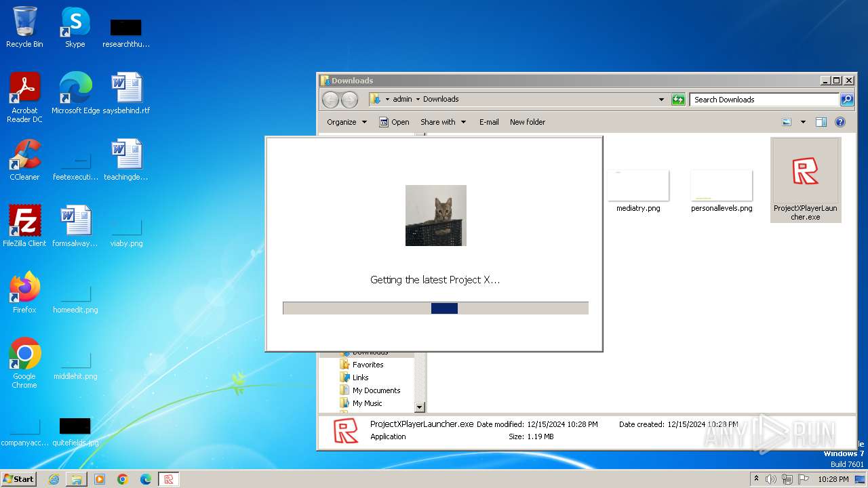This screenshot has height=488, width=868.
Task: Expand the address bar history dropdown
Action: [x=661, y=100]
